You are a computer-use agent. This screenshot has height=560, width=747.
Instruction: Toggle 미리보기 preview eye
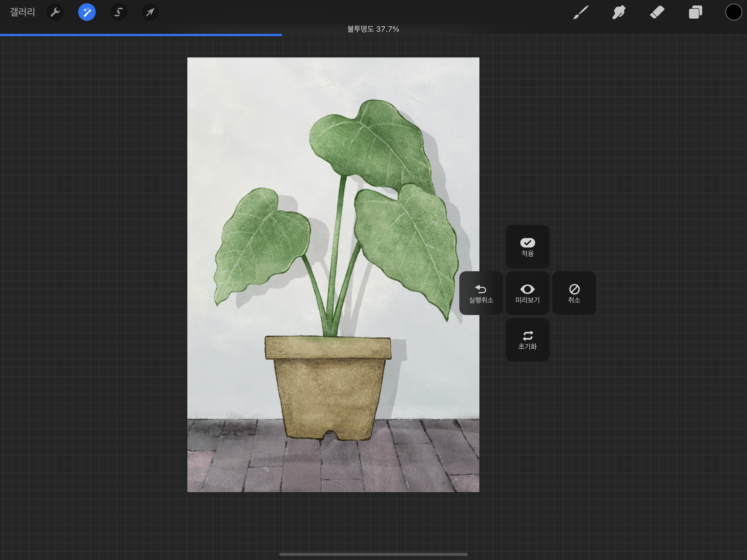coord(527,293)
